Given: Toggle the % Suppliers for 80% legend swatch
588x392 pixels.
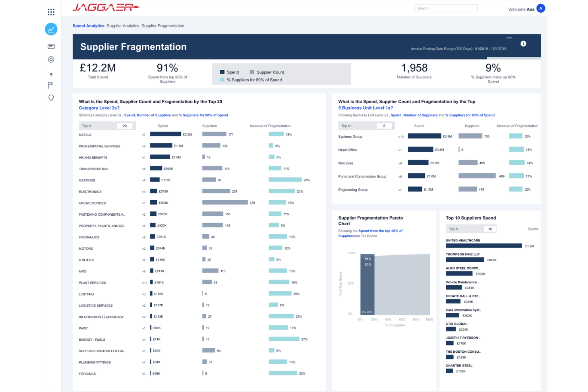Looking at the screenshot, I should click(x=222, y=80).
